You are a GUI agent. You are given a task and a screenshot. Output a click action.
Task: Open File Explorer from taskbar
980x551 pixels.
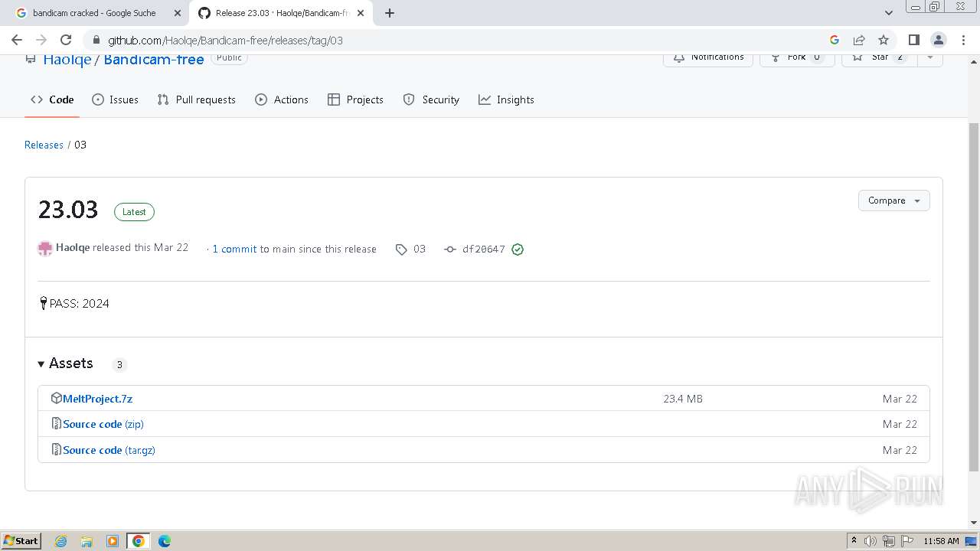tap(87, 541)
